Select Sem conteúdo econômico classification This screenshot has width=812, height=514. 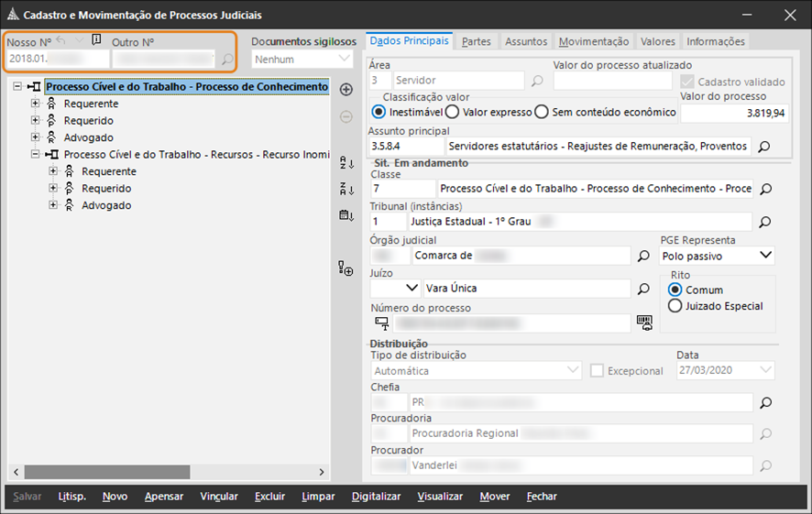coord(542,112)
